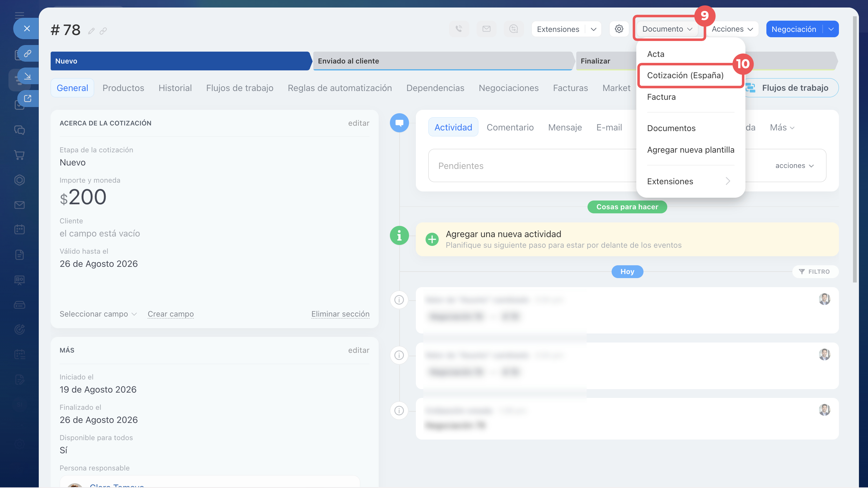The height and width of the screenshot is (488, 868).
Task: Click the green info icon in the timeline
Action: 399,235
